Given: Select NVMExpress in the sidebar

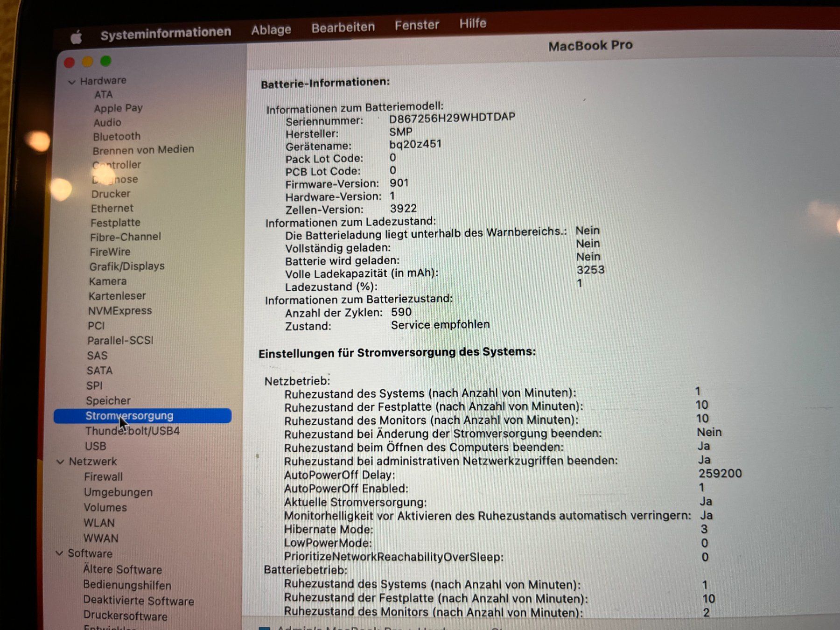Looking at the screenshot, I should 120,310.
